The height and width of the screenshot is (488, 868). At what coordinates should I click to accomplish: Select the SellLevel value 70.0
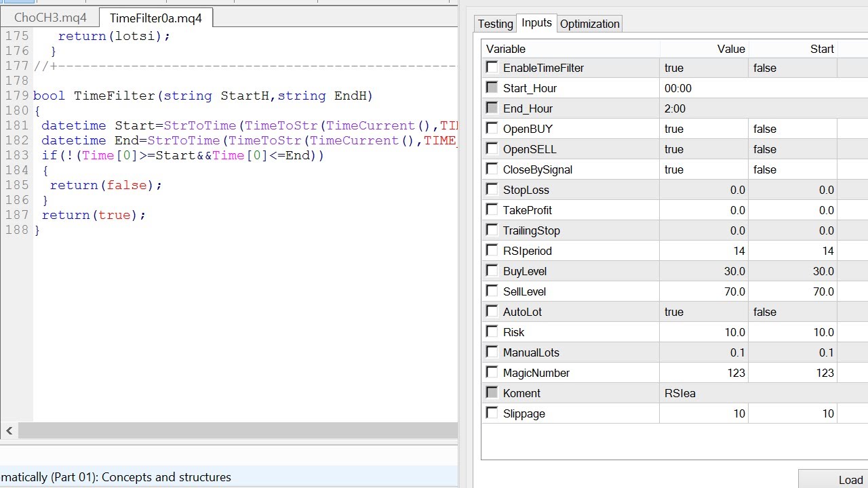point(704,291)
